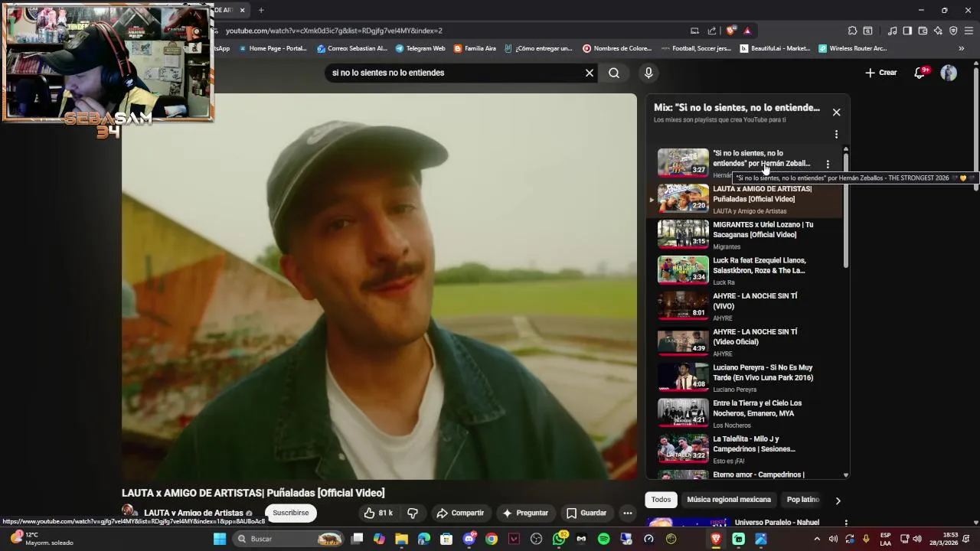Open options for Universo Paralelo suggestion
This screenshot has height=551, width=980.
point(846,523)
